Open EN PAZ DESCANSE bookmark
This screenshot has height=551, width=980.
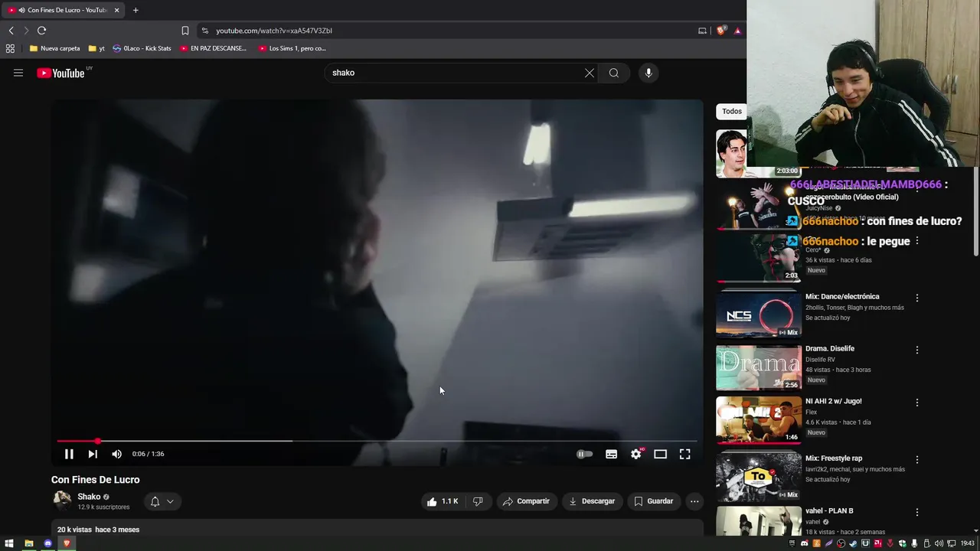click(214, 48)
